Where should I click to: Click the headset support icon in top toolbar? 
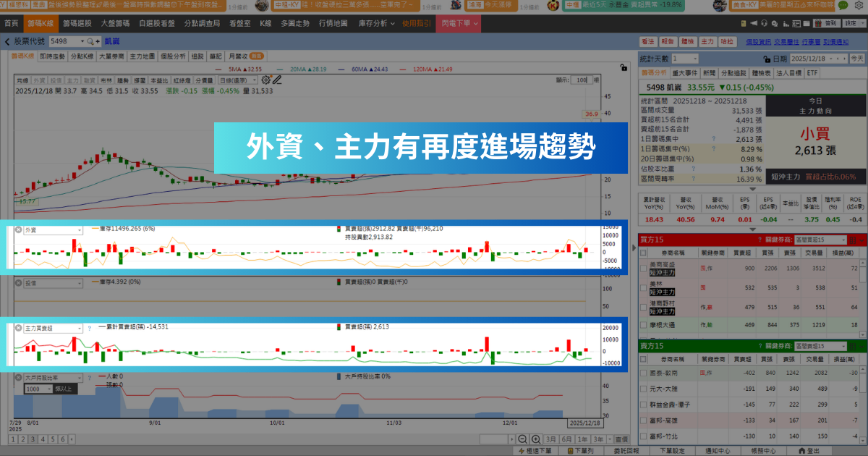pos(765,23)
